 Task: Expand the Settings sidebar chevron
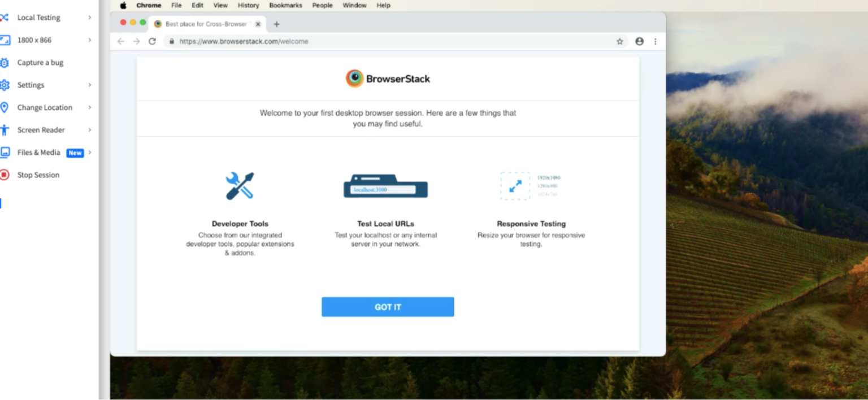(x=89, y=85)
